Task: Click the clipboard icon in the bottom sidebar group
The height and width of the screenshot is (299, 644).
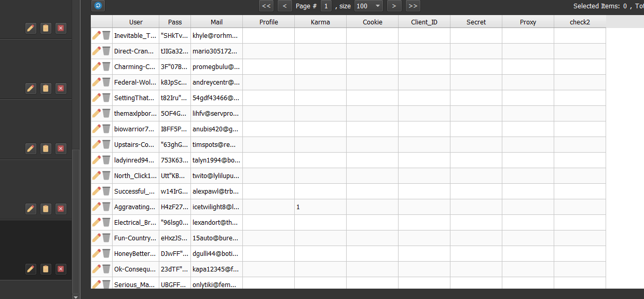Action: coord(46,269)
